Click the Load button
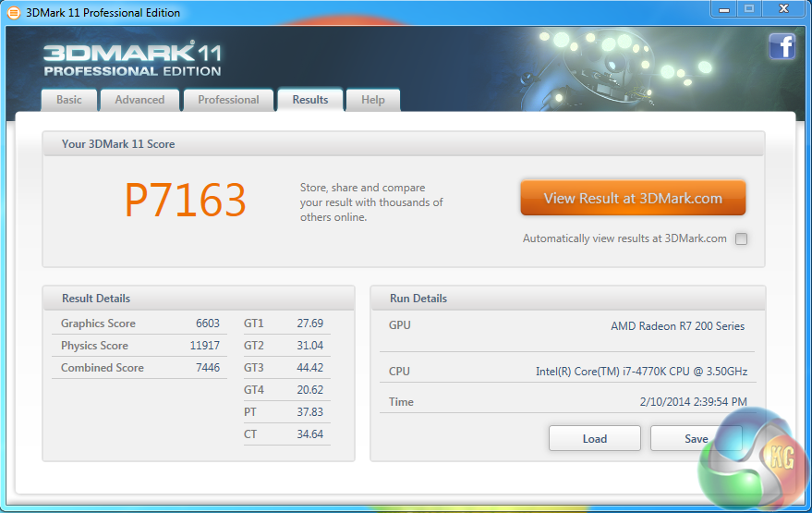The height and width of the screenshot is (513, 812). (594, 438)
